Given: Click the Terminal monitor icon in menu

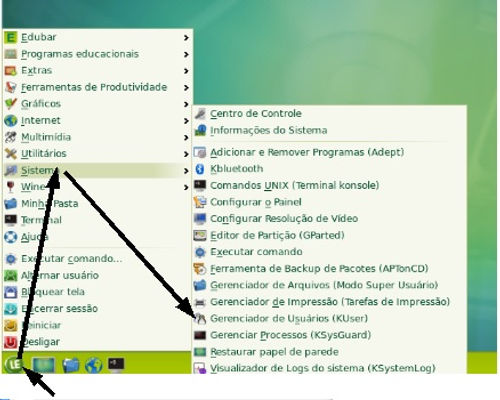Looking at the screenshot, I should coord(11,220).
